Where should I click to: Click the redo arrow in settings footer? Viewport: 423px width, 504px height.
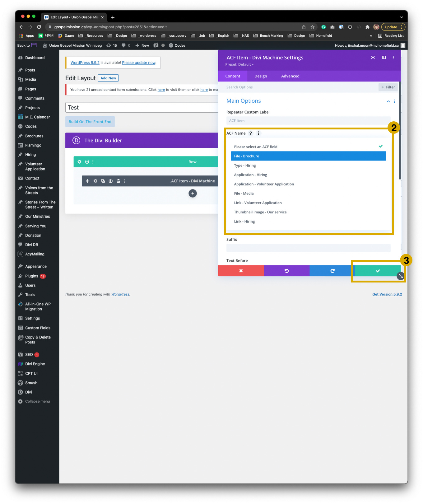coord(332,271)
